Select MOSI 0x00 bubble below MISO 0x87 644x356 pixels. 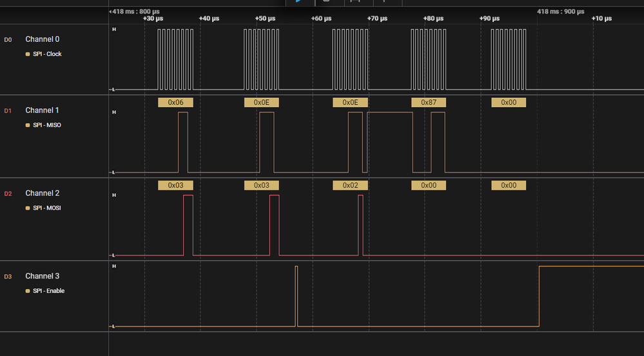click(x=429, y=185)
